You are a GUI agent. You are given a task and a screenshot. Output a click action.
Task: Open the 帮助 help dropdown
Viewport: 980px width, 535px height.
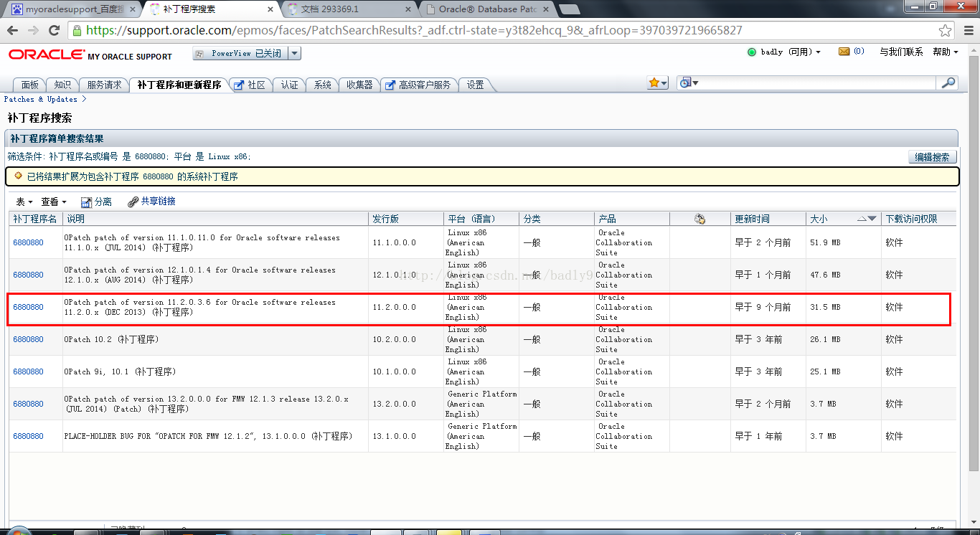click(x=946, y=52)
